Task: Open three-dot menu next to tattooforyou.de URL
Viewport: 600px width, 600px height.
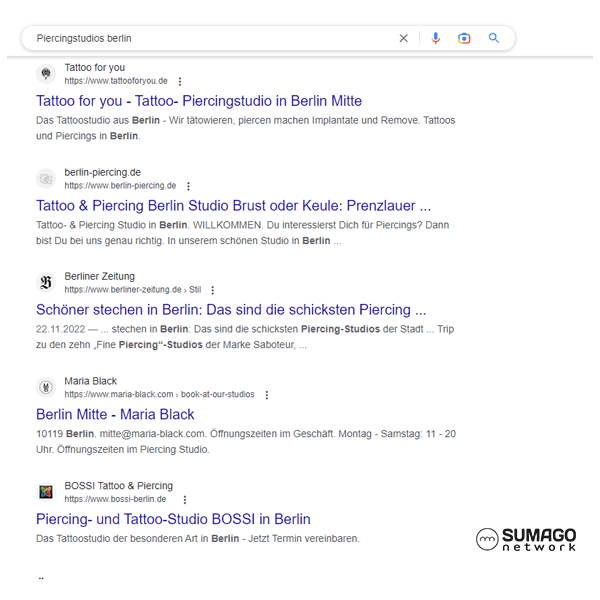Action: click(180, 81)
